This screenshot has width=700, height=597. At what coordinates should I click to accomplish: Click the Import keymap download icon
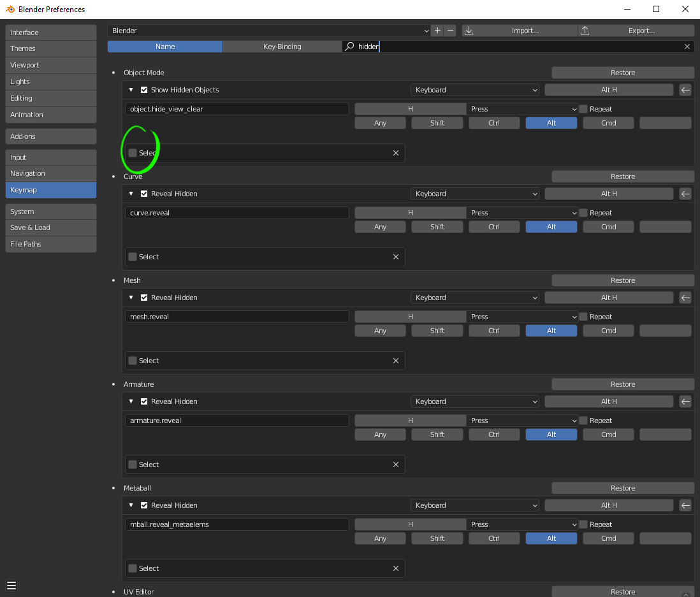pyautogui.click(x=469, y=30)
